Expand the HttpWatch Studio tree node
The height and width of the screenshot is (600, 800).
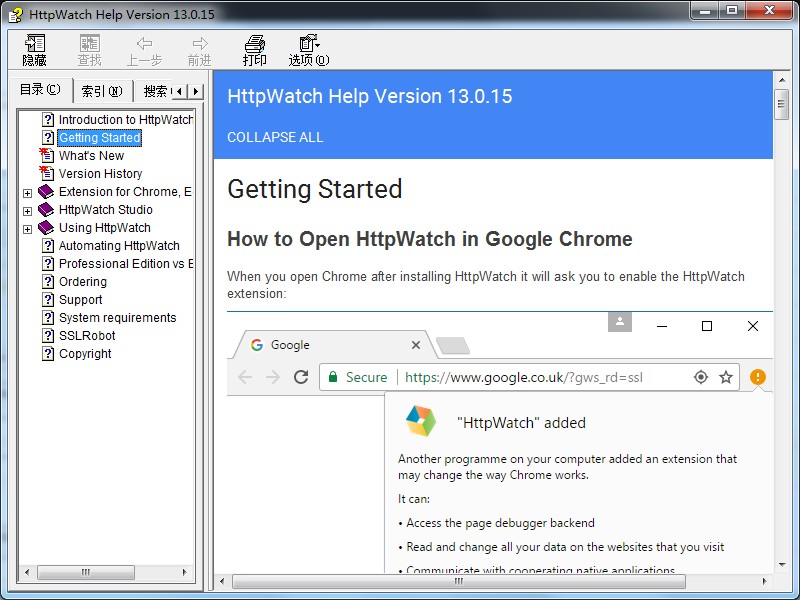coord(27,209)
